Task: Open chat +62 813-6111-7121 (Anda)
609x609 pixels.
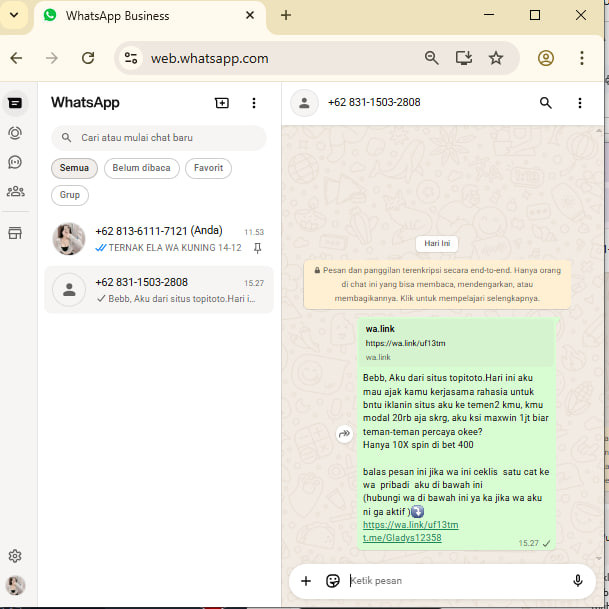Action: (159, 239)
